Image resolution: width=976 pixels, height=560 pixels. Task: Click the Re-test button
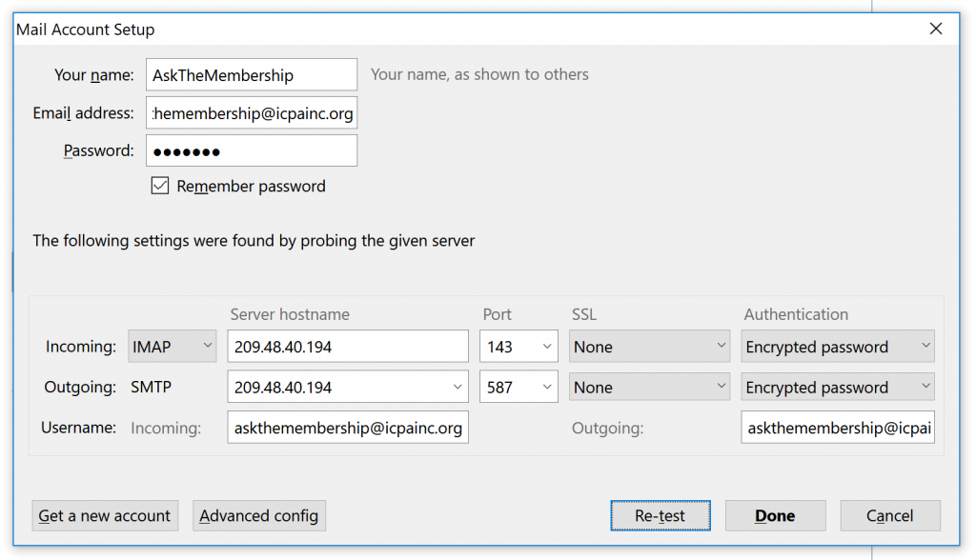661,515
